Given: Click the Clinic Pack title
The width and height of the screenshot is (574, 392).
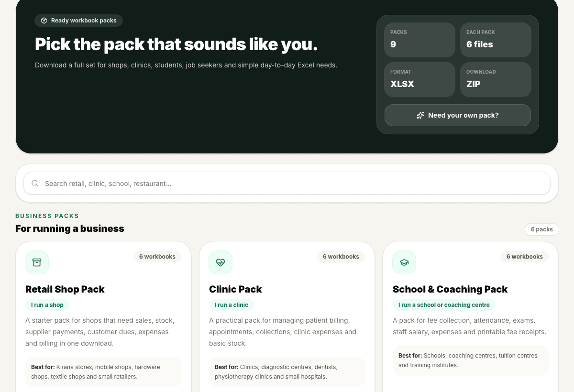Looking at the screenshot, I should 235,289.
